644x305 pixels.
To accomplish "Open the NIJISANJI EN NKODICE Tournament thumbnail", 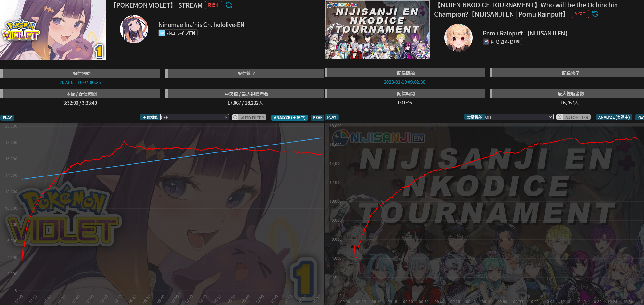I will pyautogui.click(x=378, y=30).
